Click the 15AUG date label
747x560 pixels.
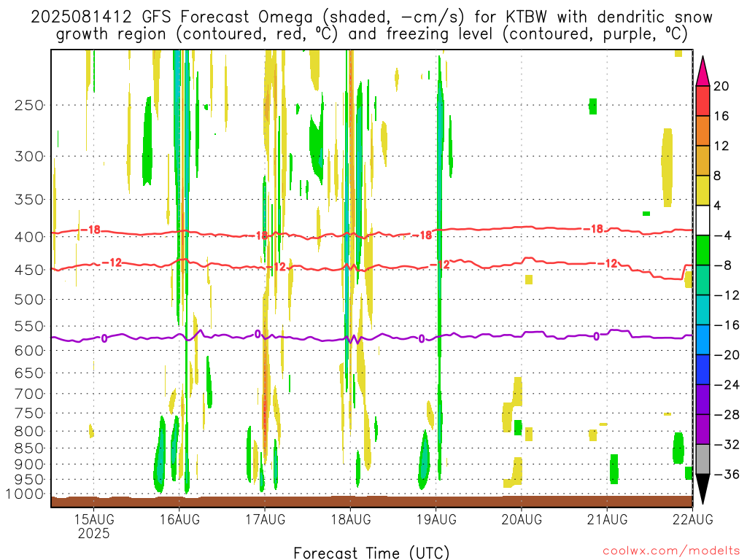[x=94, y=519]
